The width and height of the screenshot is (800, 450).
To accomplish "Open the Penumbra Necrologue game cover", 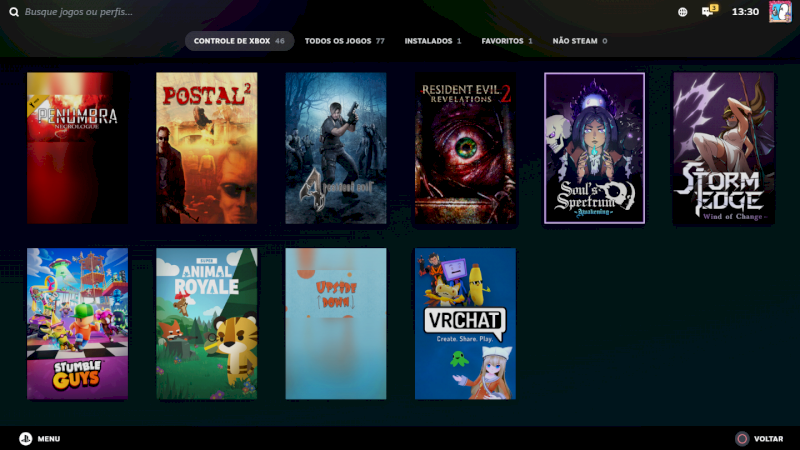I will pyautogui.click(x=78, y=148).
